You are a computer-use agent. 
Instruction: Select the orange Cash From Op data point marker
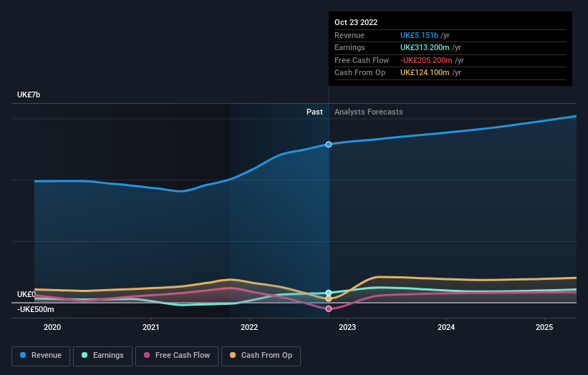coord(329,298)
